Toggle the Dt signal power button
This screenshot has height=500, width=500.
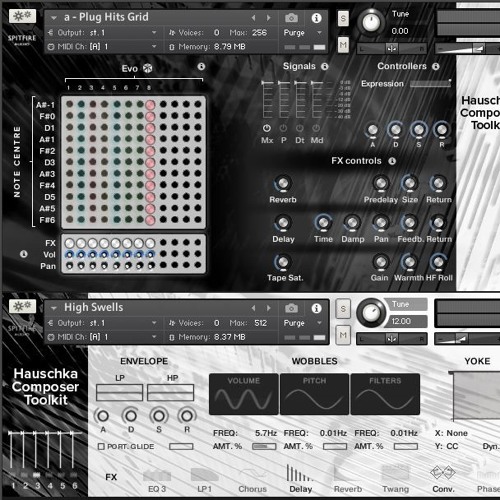(300, 128)
